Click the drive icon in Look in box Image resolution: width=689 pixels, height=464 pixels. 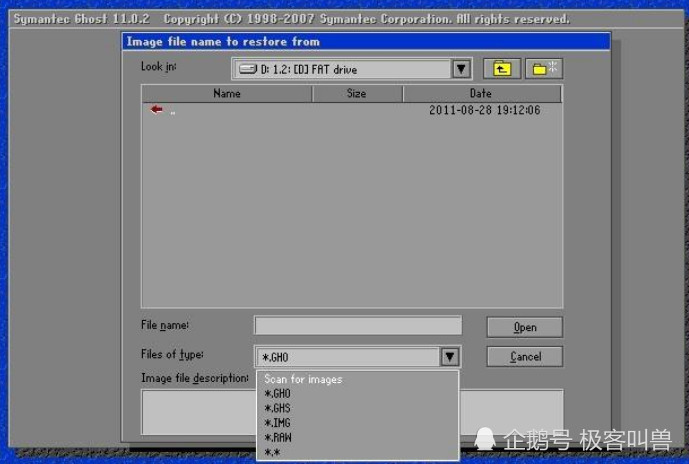click(x=248, y=69)
